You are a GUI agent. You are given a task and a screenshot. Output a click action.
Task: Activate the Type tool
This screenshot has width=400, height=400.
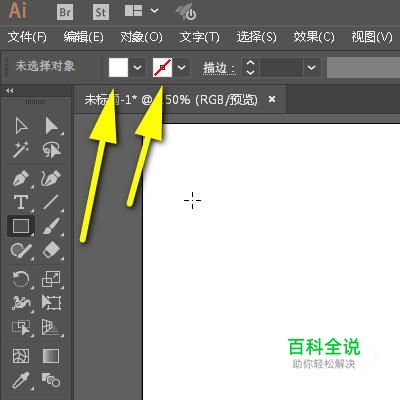pyautogui.click(x=21, y=202)
